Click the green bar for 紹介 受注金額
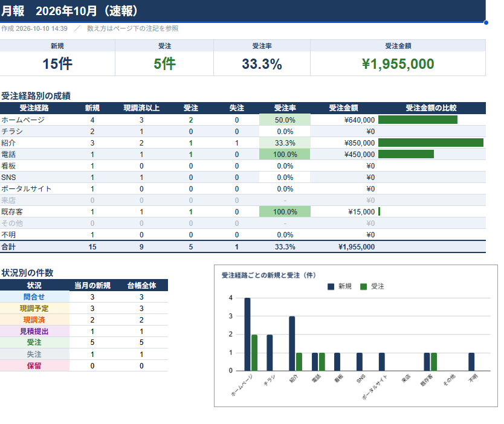 point(431,143)
